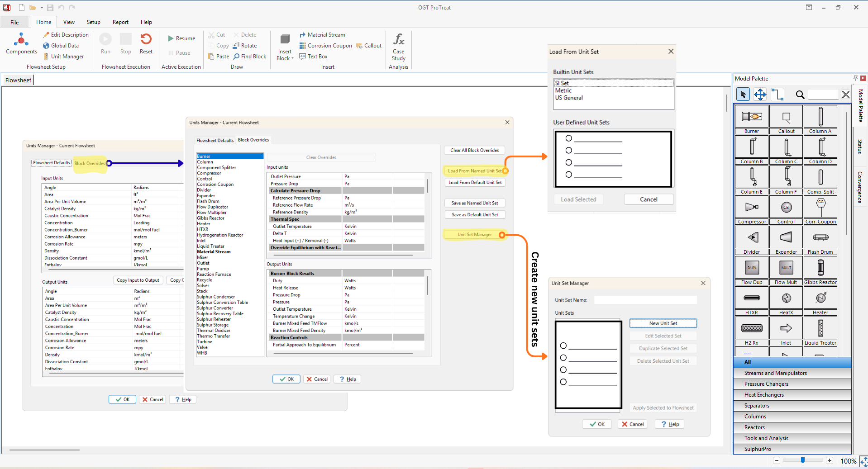Open the Report ribbon tab
Viewport: 868px width, 469px height.
pos(120,22)
